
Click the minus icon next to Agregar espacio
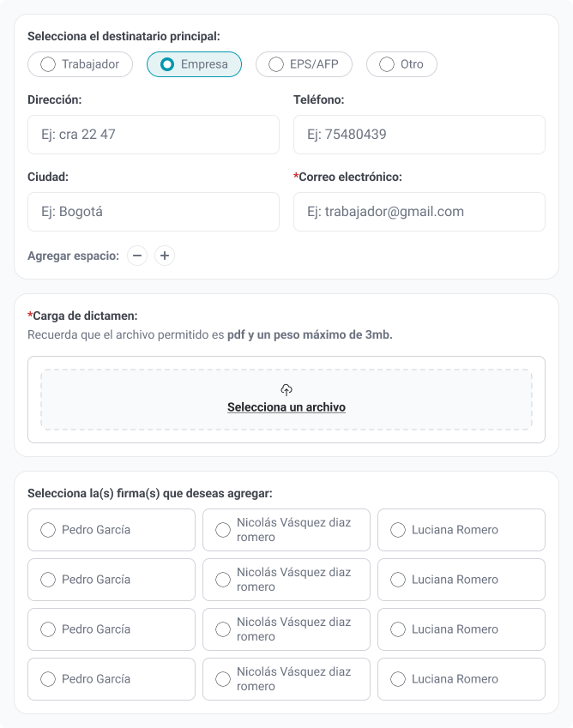pyautogui.click(x=137, y=256)
